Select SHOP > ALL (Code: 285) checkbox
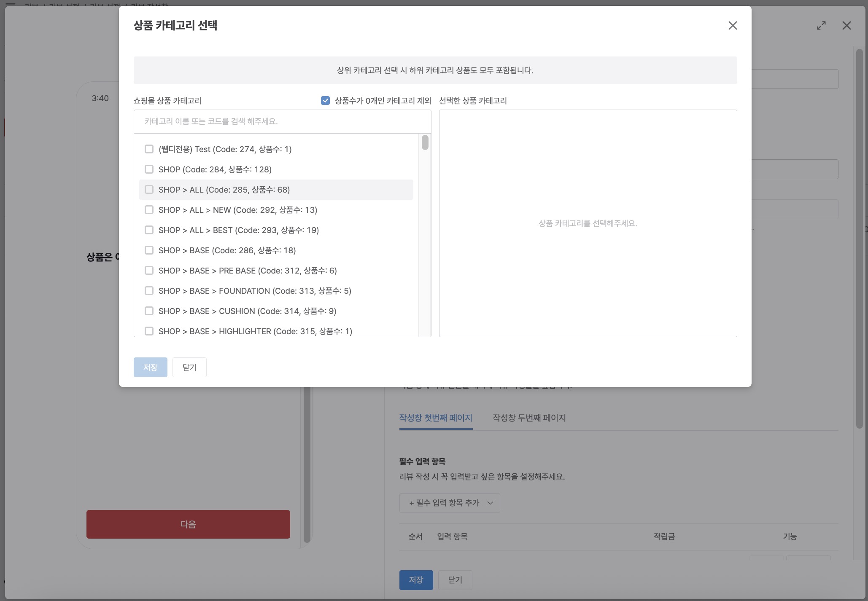 pos(149,189)
